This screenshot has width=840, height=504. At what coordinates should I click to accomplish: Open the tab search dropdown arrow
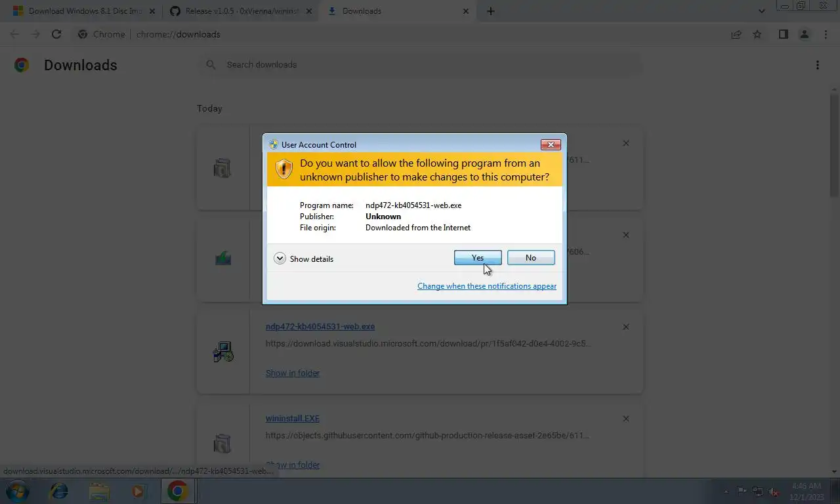pyautogui.click(x=761, y=11)
